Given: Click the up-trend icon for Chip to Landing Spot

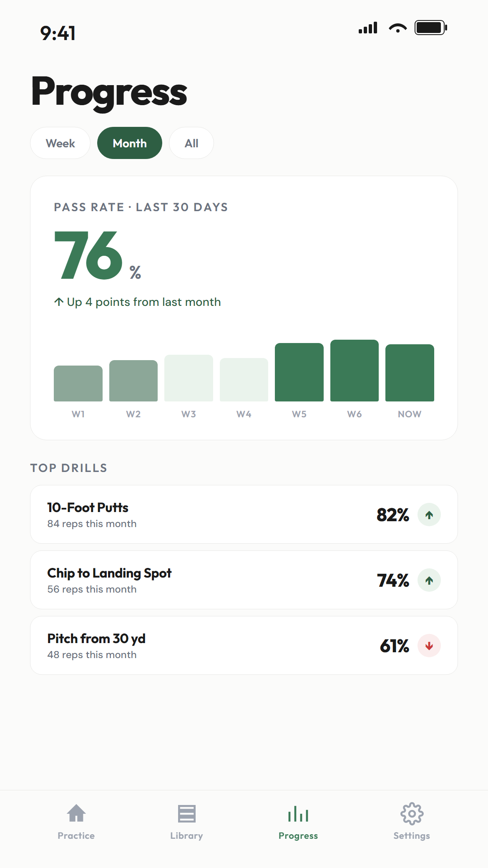Looking at the screenshot, I should [x=429, y=580].
